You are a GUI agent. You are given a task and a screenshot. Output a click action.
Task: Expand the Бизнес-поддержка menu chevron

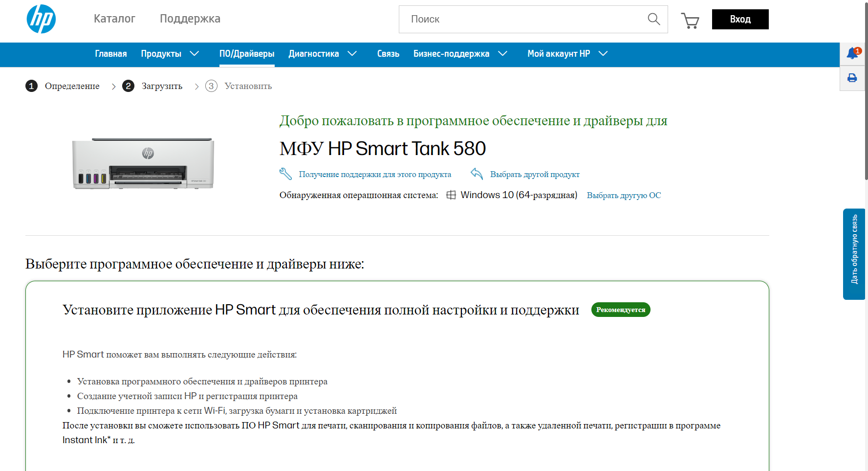tap(502, 53)
